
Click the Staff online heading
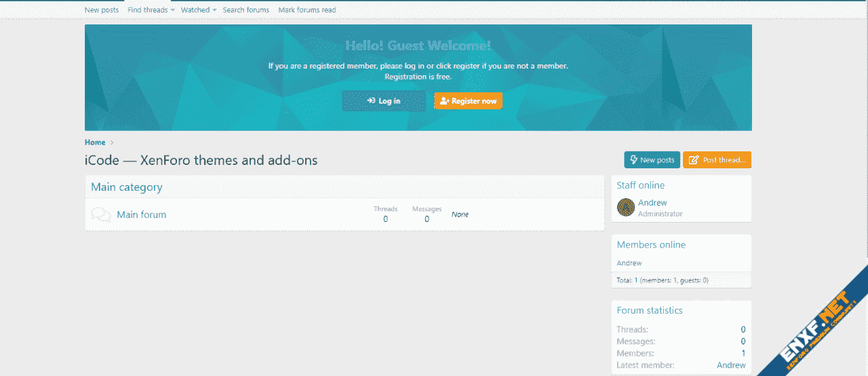[x=640, y=185]
